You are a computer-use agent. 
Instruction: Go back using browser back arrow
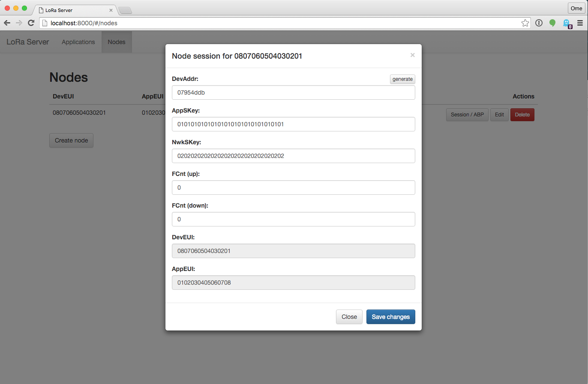[7, 23]
